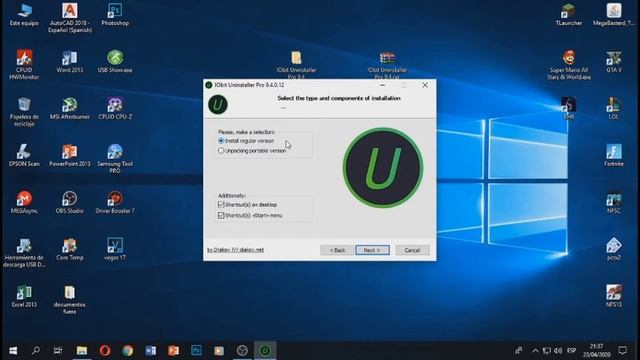The width and height of the screenshot is (640, 360).
Task: Launch pcsx2 desktop shortcut
Action: (614, 249)
